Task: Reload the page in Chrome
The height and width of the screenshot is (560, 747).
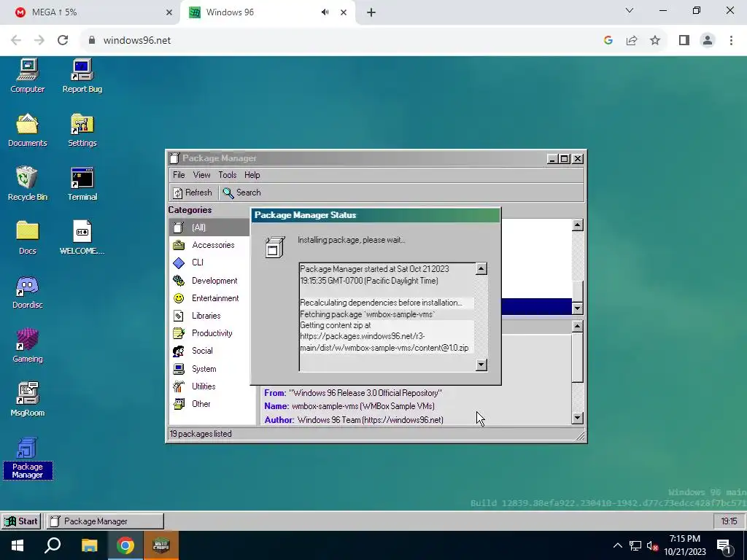Action: click(x=63, y=41)
